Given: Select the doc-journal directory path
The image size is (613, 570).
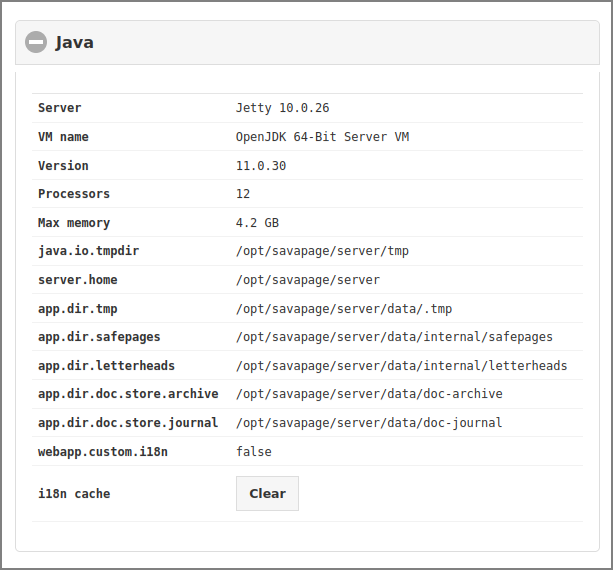Looking at the screenshot, I should pyautogui.click(x=369, y=423).
